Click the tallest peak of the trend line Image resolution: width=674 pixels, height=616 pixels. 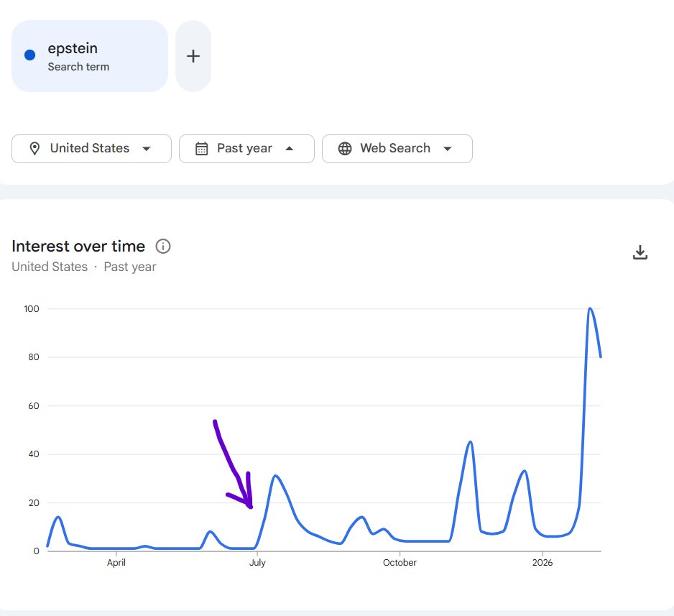pos(589,308)
